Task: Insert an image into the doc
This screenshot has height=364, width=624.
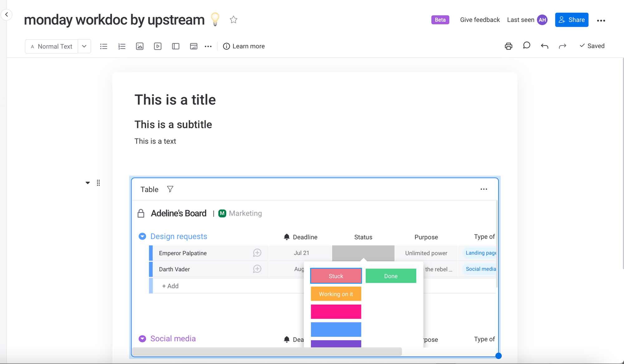Action: coord(139,46)
